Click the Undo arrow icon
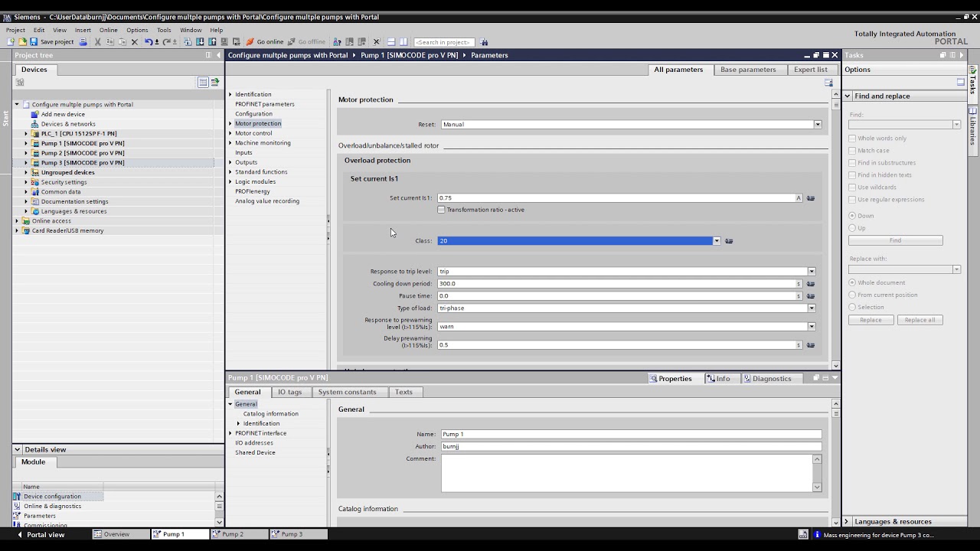 pos(149,42)
